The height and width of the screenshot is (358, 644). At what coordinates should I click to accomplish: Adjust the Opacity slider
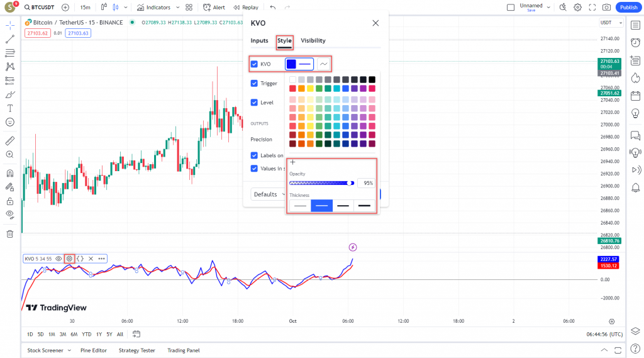[321, 183]
